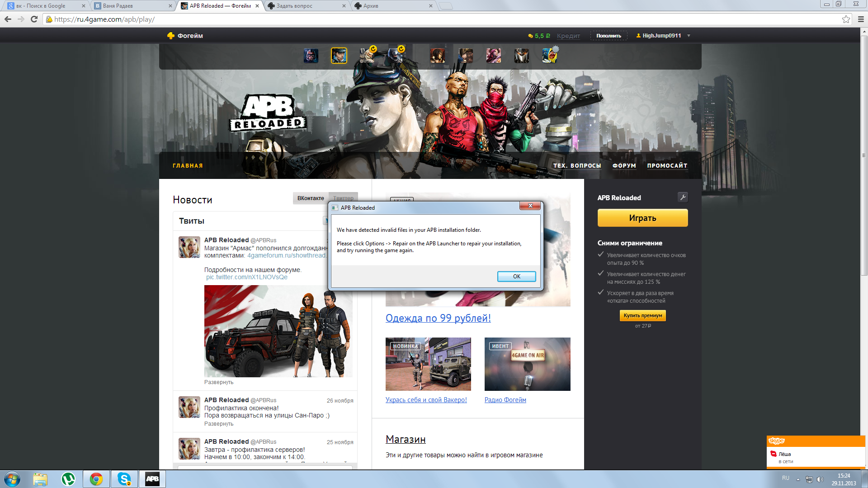Expand the HighJump0911 account dropdown
Image resolution: width=868 pixels, height=488 pixels.
point(689,36)
